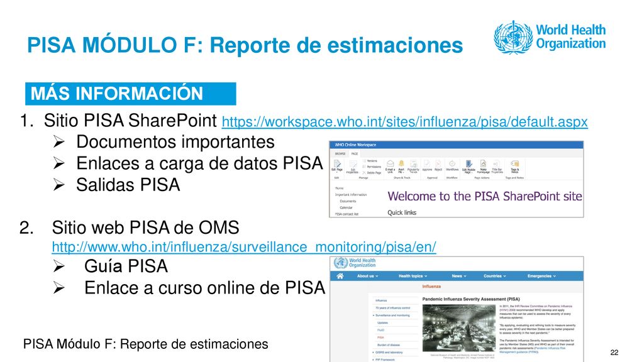The image size is (644, 362).
Task: Open PISA contact list in sidebar
Action: click(x=347, y=214)
